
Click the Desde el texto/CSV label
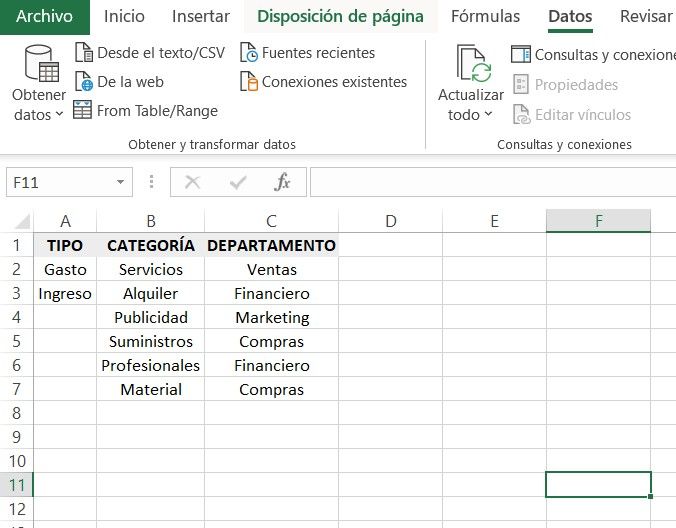161,53
